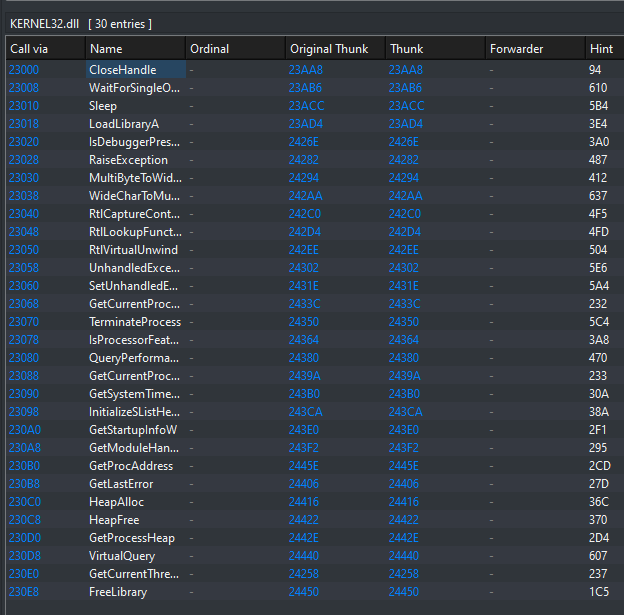Viewport: 624px width, 615px height.
Task: Open original thunk 24364
Action: (304, 340)
